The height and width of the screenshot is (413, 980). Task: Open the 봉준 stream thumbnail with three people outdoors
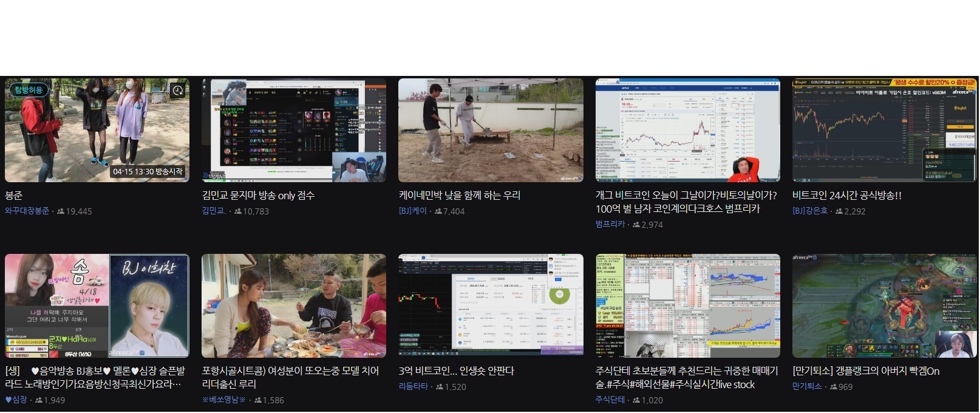point(97,130)
